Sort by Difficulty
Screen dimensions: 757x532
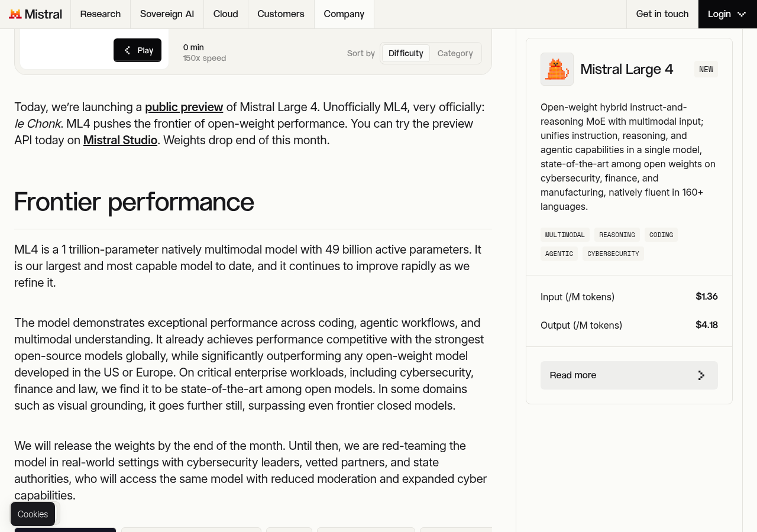406,53
